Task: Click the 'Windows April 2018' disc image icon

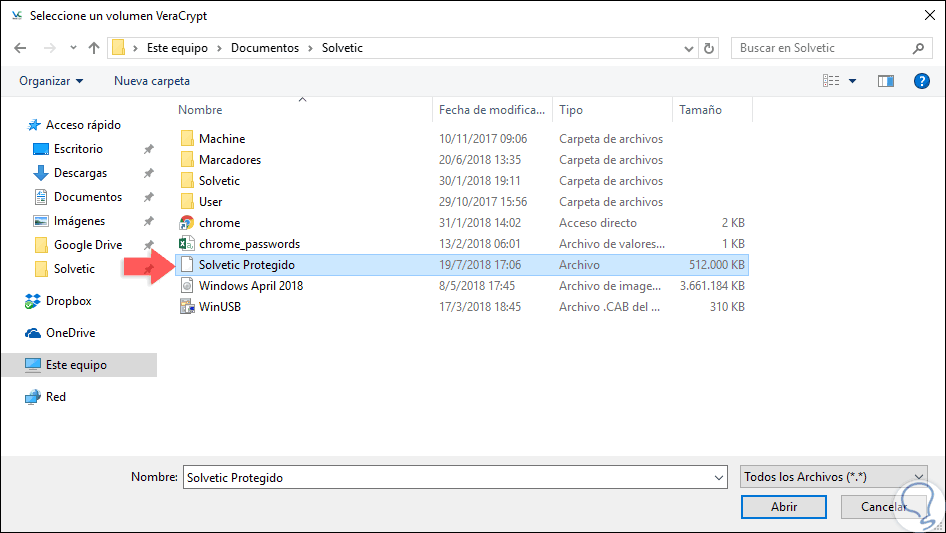Action: point(187,286)
